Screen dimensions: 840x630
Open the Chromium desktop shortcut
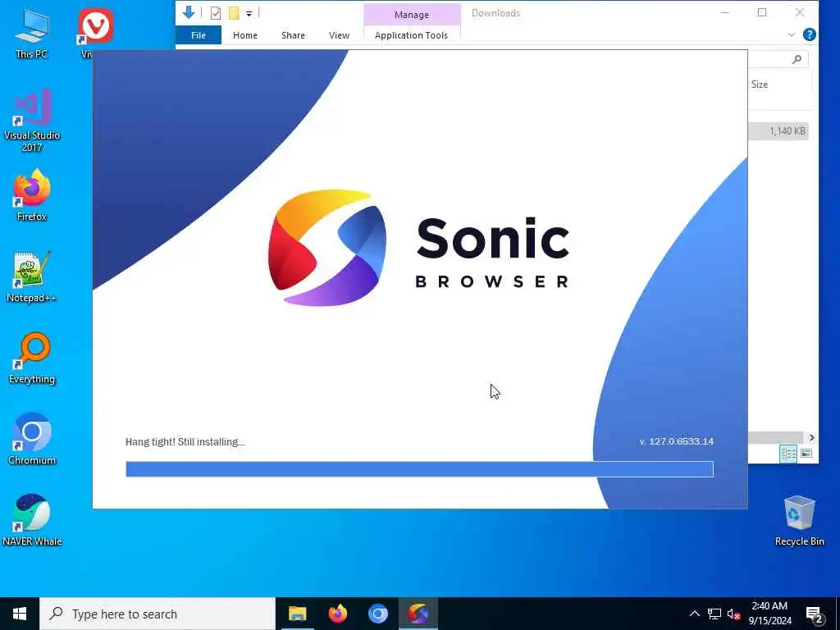click(x=32, y=440)
